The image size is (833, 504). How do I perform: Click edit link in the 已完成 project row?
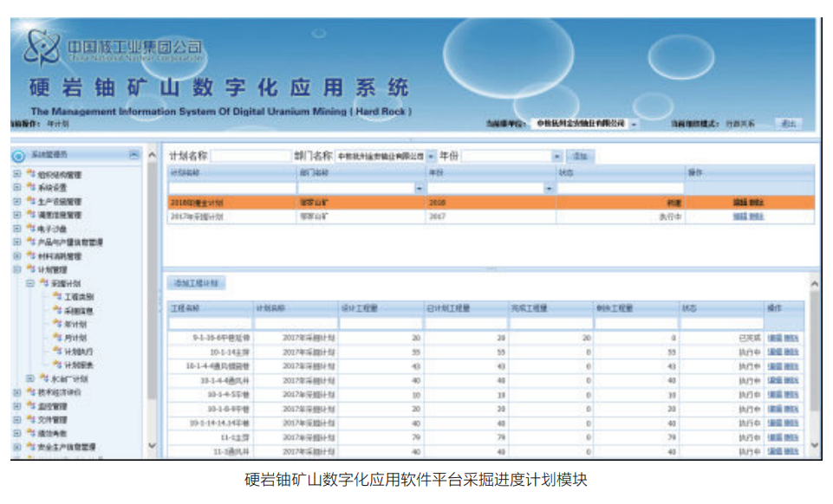tap(775, 338)
